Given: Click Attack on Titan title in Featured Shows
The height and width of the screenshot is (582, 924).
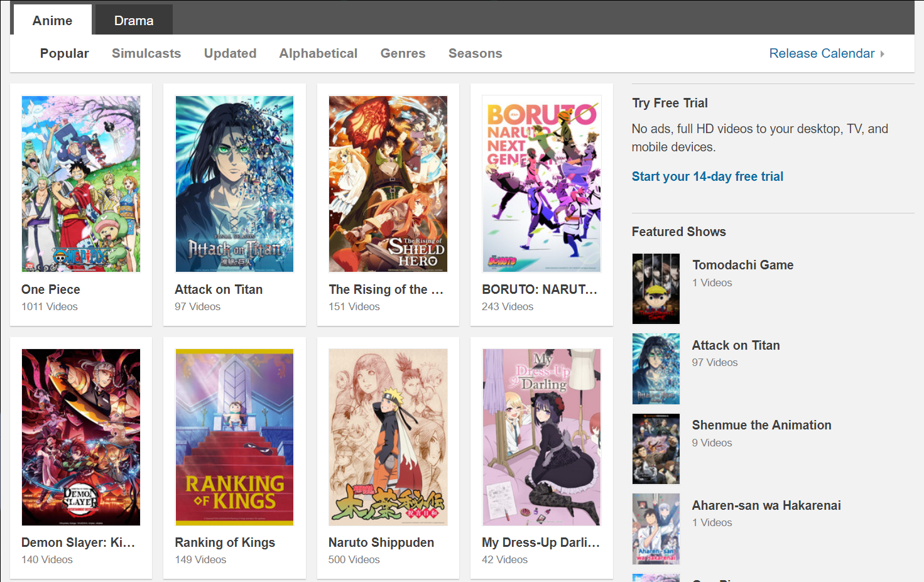Looking at the screenshot, I should (x=736, y=345).
